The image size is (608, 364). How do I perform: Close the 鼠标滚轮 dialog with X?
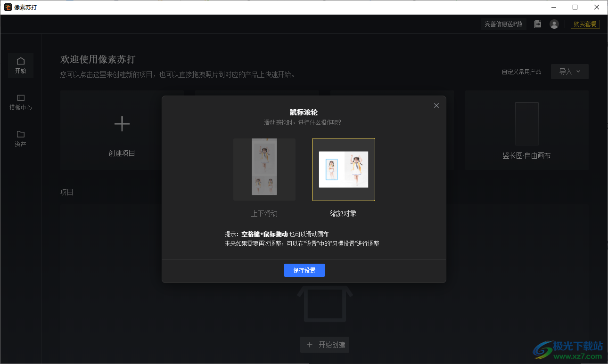(x=436, y=105)
